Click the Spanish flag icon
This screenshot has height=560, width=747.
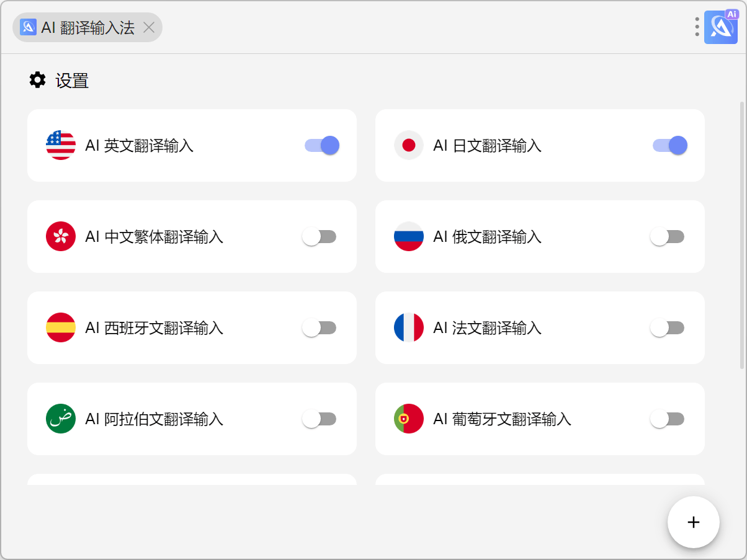[61, 327]
